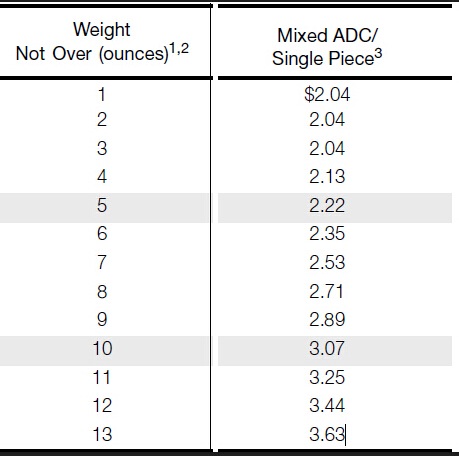Screen dimensions: 459x456
Task: Click weight value 13
Action: [x=102, y=435]
